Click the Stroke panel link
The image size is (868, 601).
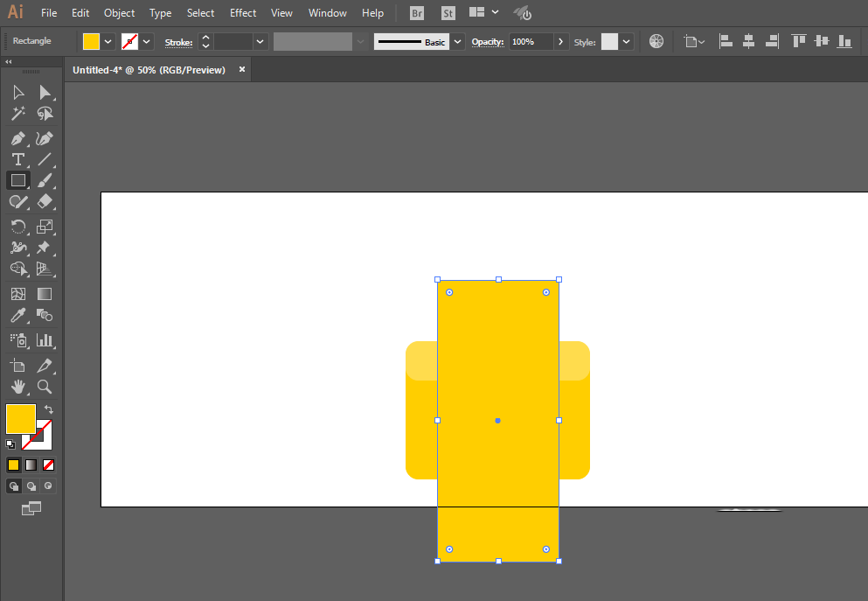178,42
